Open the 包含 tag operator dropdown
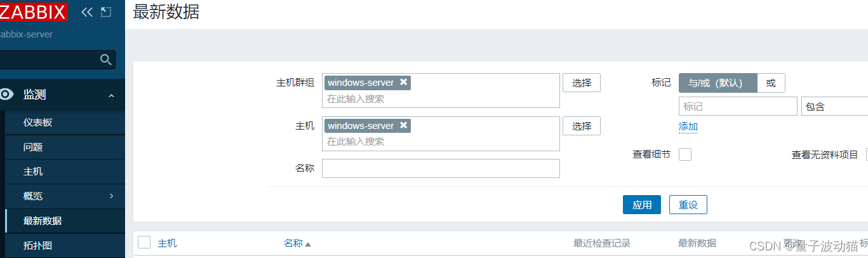The height and width of the screenshot is (258, 868). pos(834,107)
